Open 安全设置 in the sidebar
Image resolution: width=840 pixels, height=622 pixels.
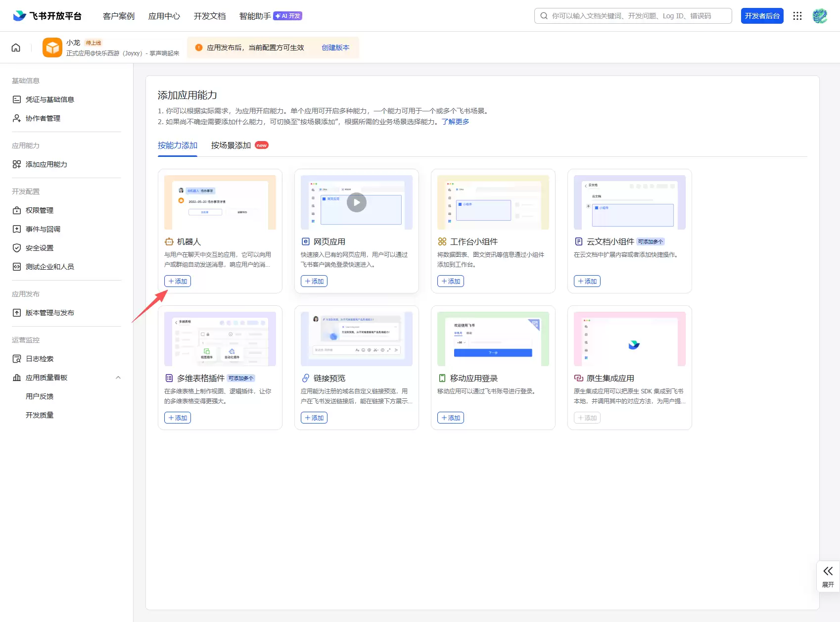[40, 248]
